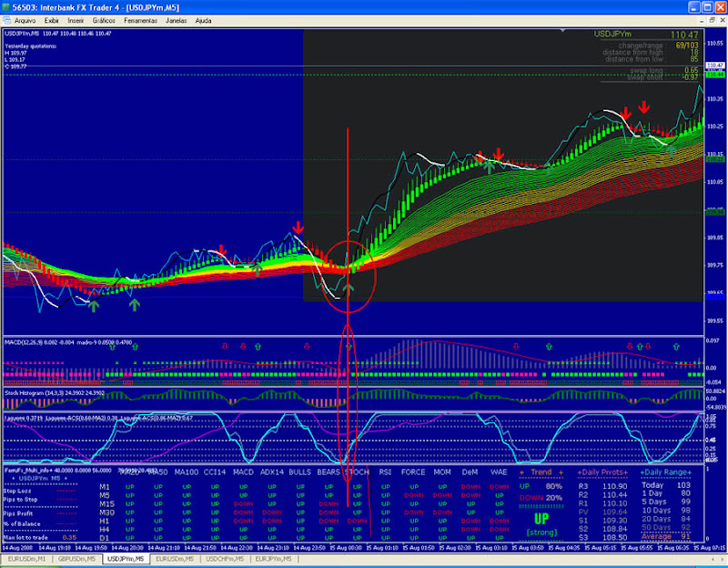
Task: Click the Yesterday quotations label
Action: pos(31,46)
